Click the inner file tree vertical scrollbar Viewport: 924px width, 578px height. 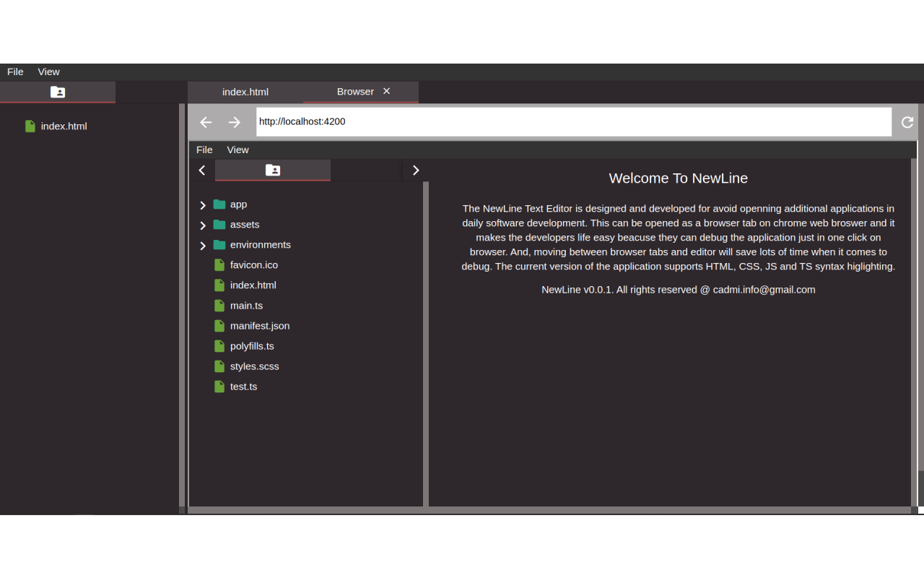point(426,344)
